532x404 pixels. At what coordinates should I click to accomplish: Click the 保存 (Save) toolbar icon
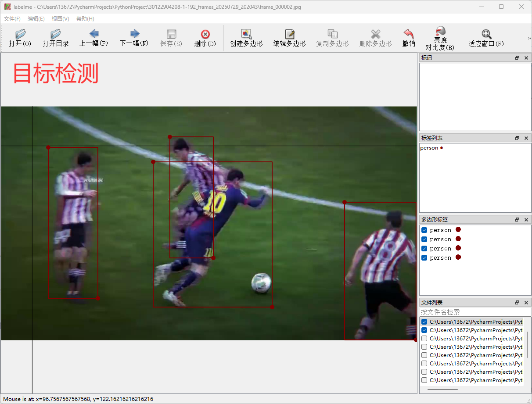point(171,34)
